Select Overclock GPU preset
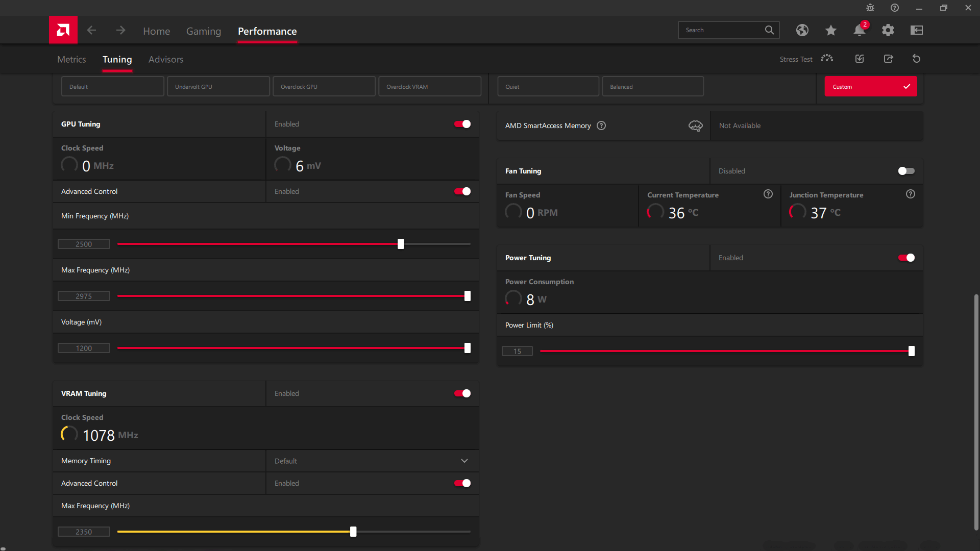 (324, 86)
